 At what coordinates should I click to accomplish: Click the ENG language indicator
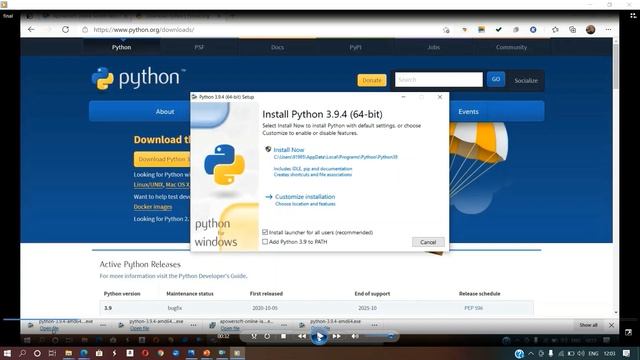click(x=593, y=353)
